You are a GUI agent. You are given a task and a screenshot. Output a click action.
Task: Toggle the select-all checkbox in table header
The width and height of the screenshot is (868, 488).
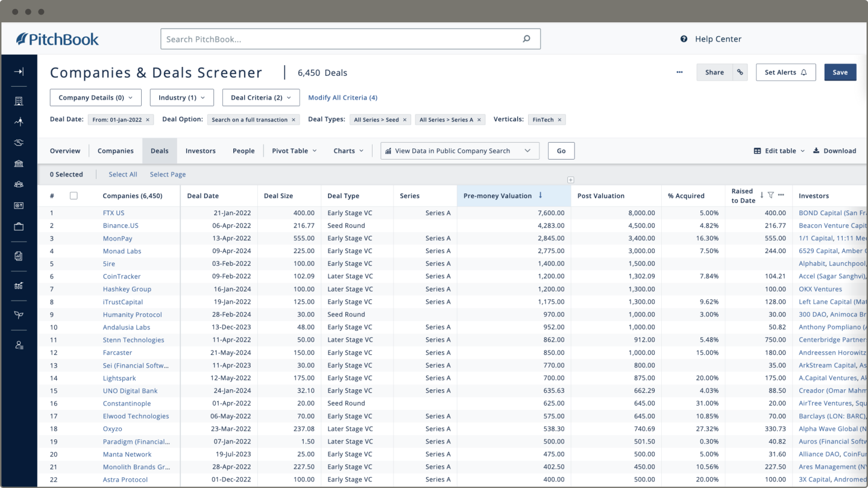coord(74,196)
